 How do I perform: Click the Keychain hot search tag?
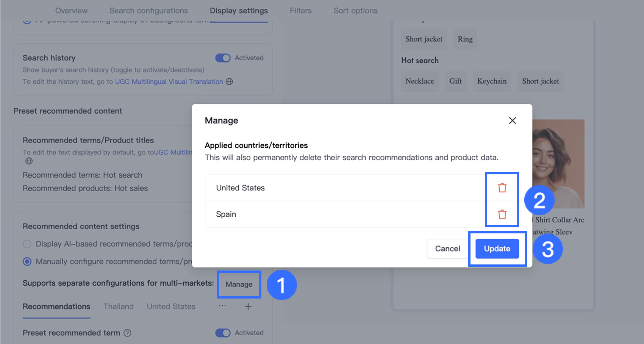[492, 81]
